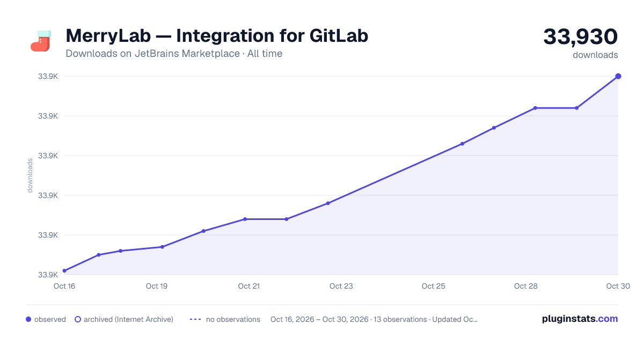The image size is (644, 338).
Task: Select the Oct 16 first data point
Action: [64, 271]
